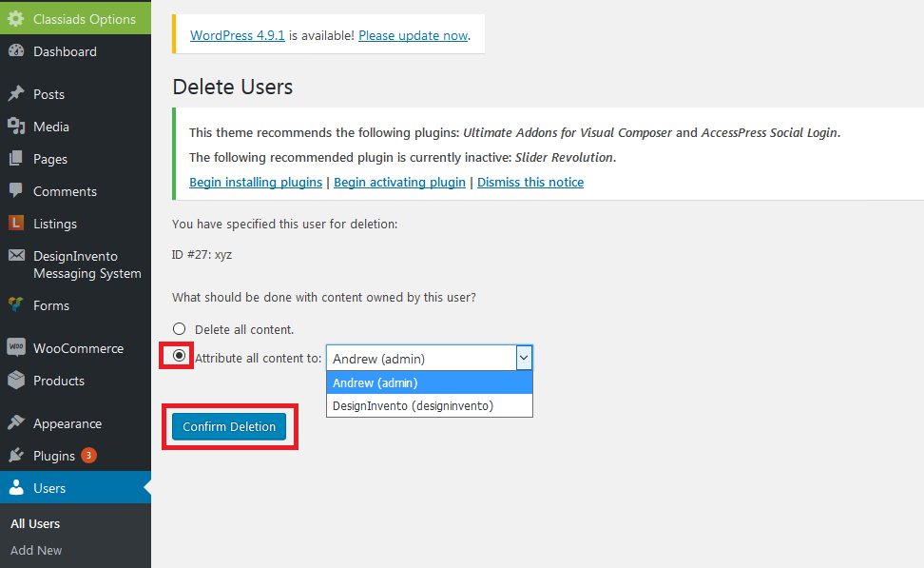Go to Dashboard in the sidebar
The image size is (924, 568).
click(x=65, y=51)
